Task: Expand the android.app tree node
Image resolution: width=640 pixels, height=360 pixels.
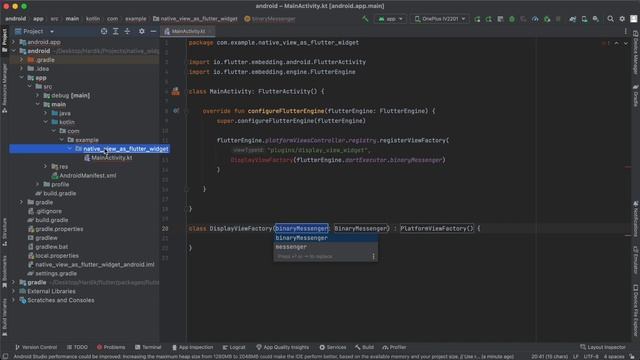Action: (x=13, y=42)
